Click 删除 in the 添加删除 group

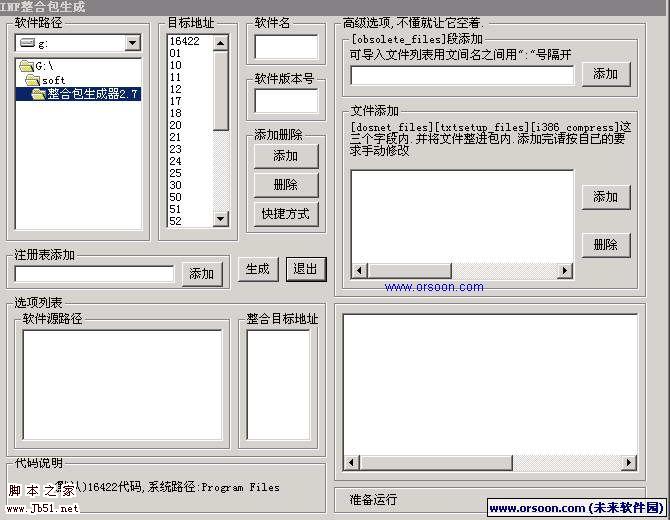click(x=286, y=185)
